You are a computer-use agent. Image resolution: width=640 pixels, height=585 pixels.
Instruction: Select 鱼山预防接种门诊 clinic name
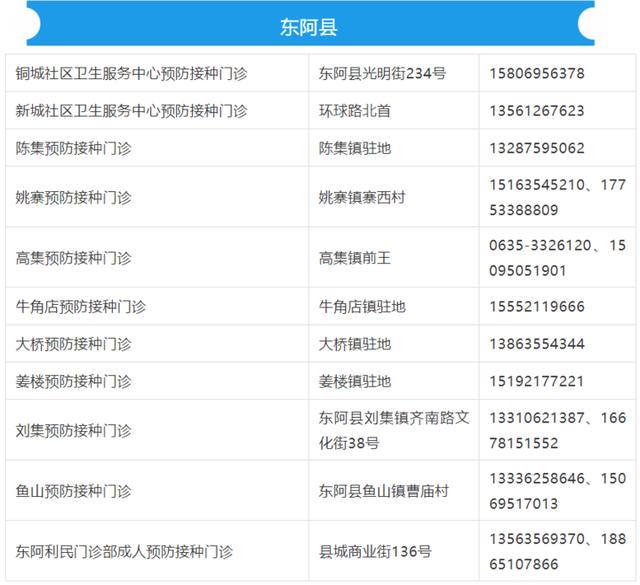tap(73, 491)
